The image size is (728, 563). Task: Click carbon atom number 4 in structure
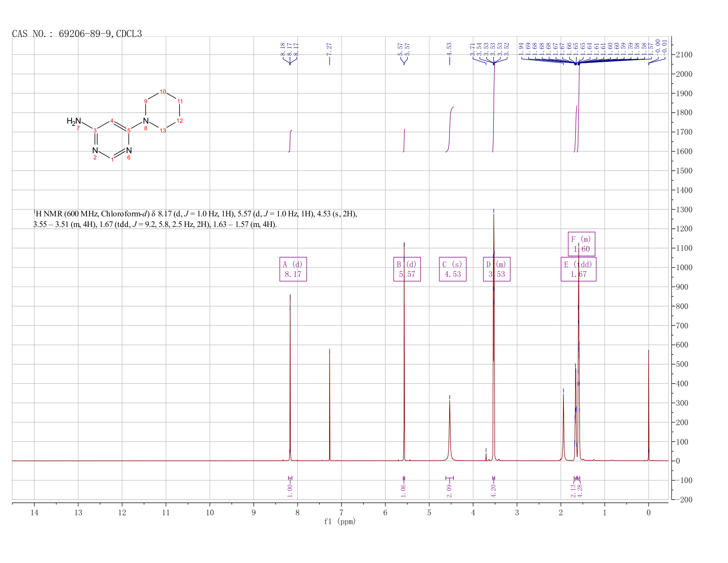tap(112, 121)
